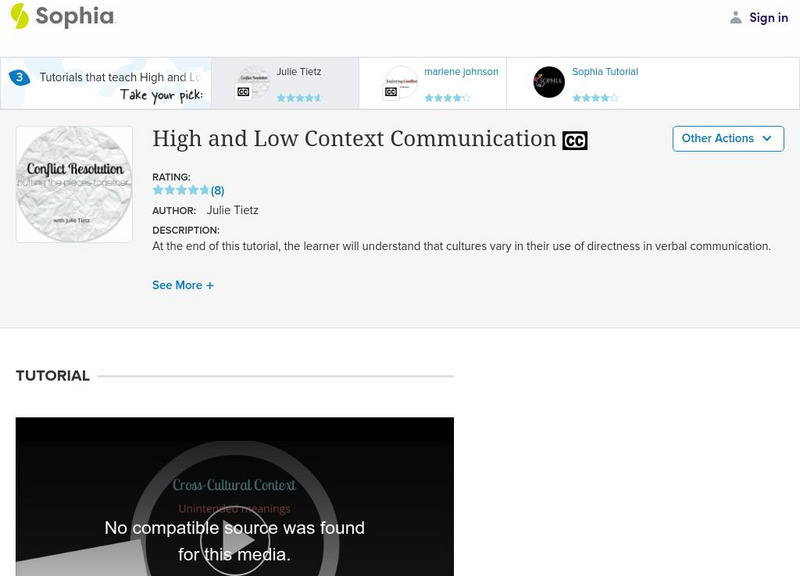
Task: Click author name Julie Tietz
Action: (x=233, y=210)
